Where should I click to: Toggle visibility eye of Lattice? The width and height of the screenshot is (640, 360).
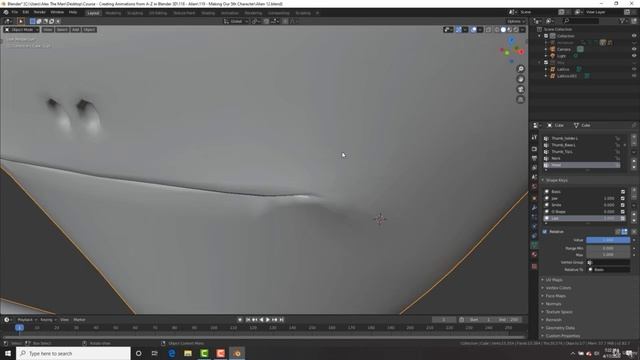tap(634, 69)
